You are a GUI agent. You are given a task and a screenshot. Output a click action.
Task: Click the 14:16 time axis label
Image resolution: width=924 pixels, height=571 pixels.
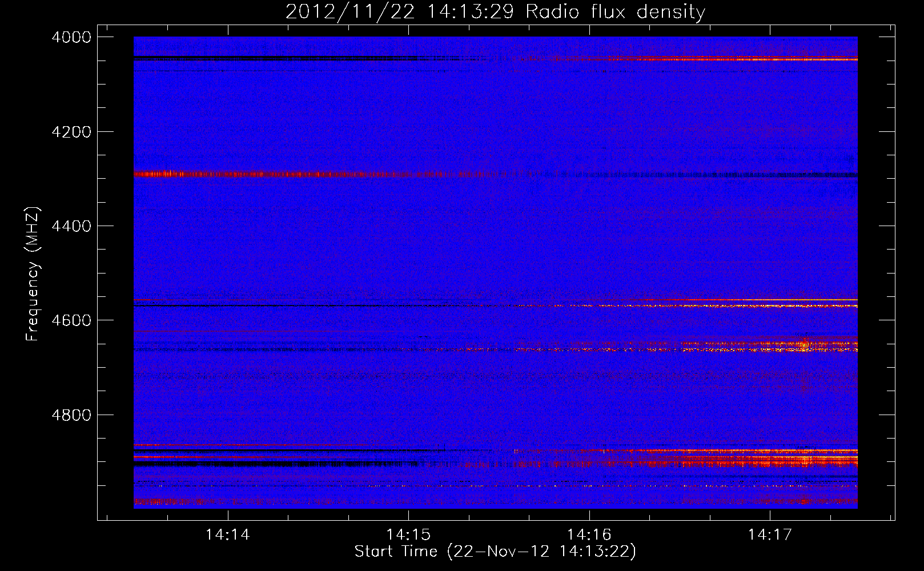(589, 534)
